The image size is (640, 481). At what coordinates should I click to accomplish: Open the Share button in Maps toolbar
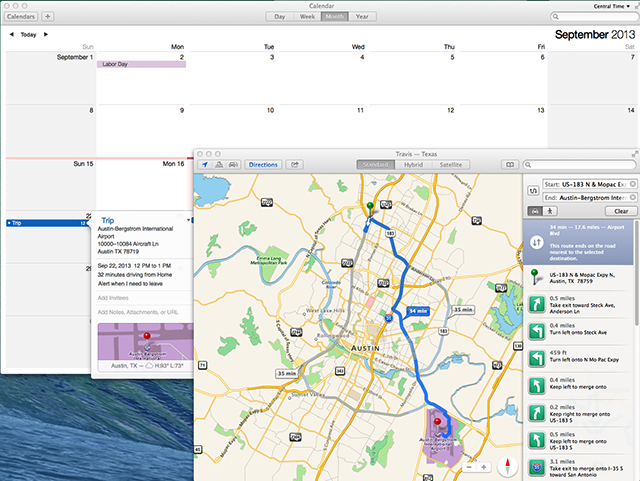(294, 165)
